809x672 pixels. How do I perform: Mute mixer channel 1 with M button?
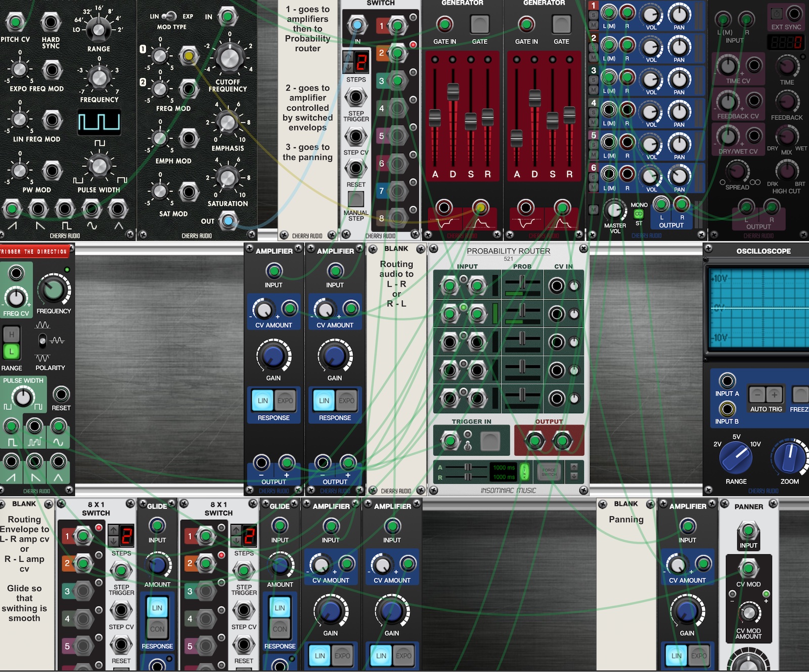(x=594, y=25)
